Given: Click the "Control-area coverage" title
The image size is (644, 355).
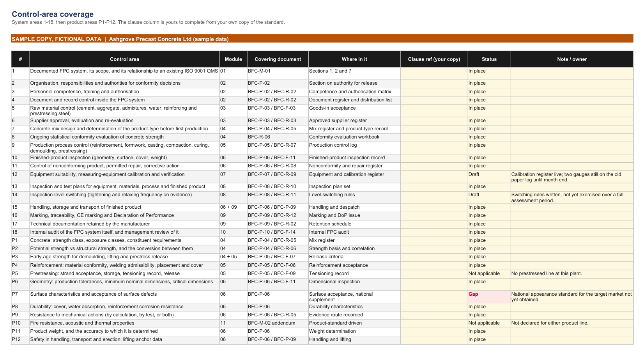Looking at the screenshot, I should (x=53, y=14).
